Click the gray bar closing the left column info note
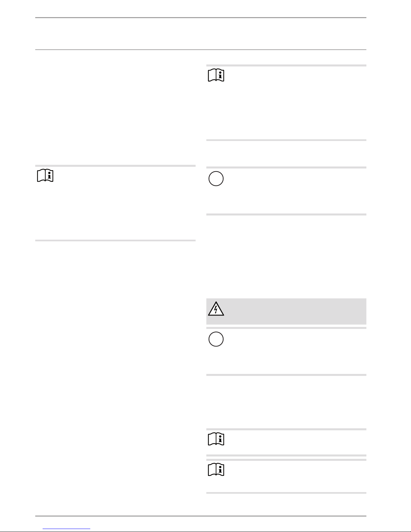Viewport: 411px width, 532px height. 115,240
